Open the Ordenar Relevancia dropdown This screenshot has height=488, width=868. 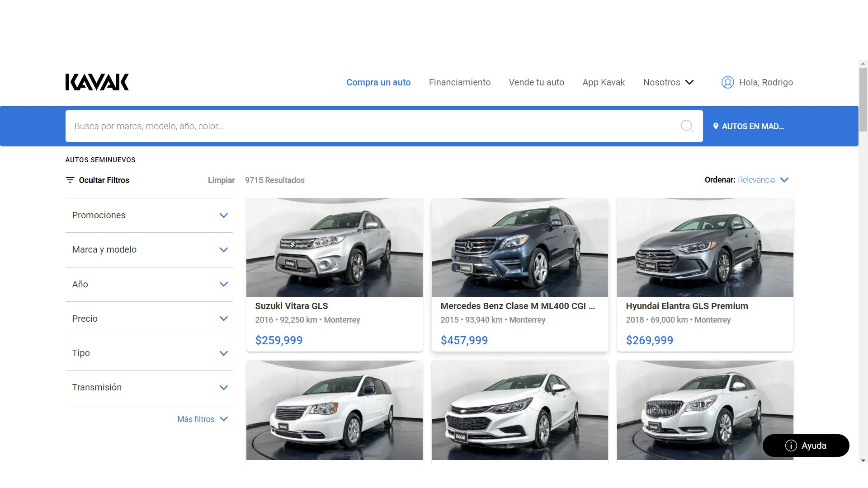[x=747, y=180]
